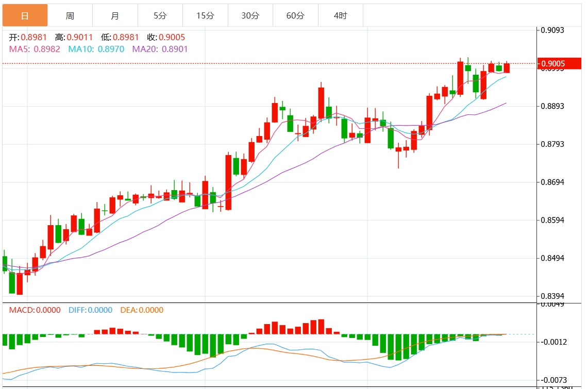Open the 4时 interval tab
This screenshot has width=588, height=389.
(x=341, y=15)
